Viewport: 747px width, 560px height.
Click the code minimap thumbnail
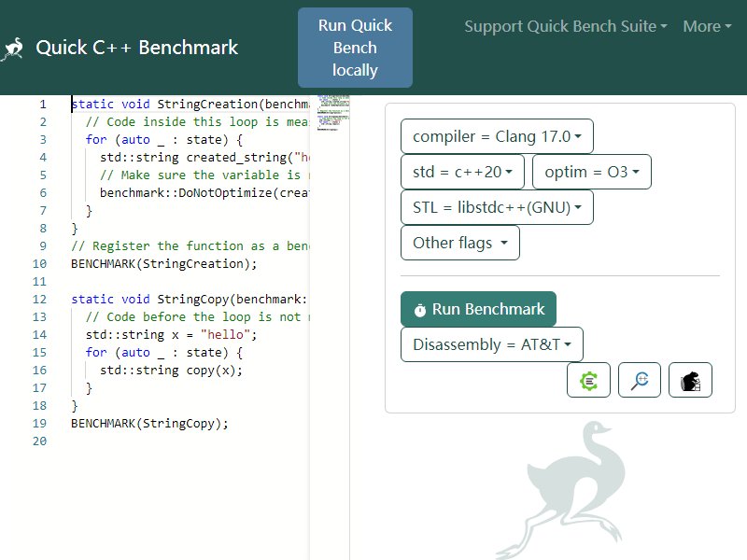coord(333,113)
